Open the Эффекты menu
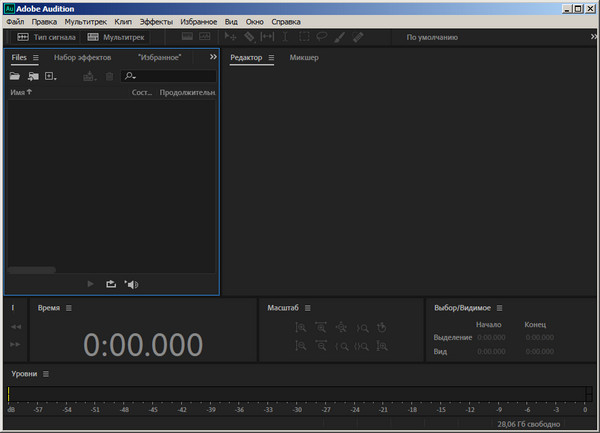600x433 pixels. click(155, 21)
